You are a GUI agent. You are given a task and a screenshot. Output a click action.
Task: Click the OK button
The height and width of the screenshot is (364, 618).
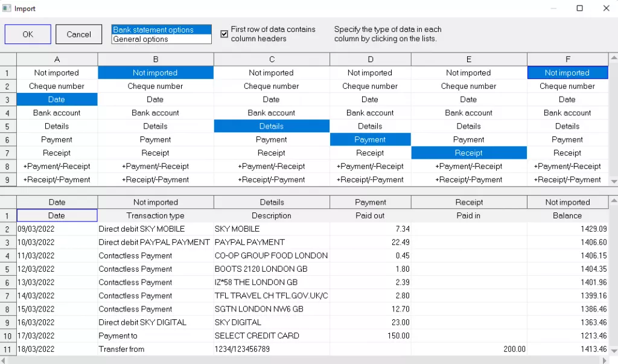tap(27, 34)
